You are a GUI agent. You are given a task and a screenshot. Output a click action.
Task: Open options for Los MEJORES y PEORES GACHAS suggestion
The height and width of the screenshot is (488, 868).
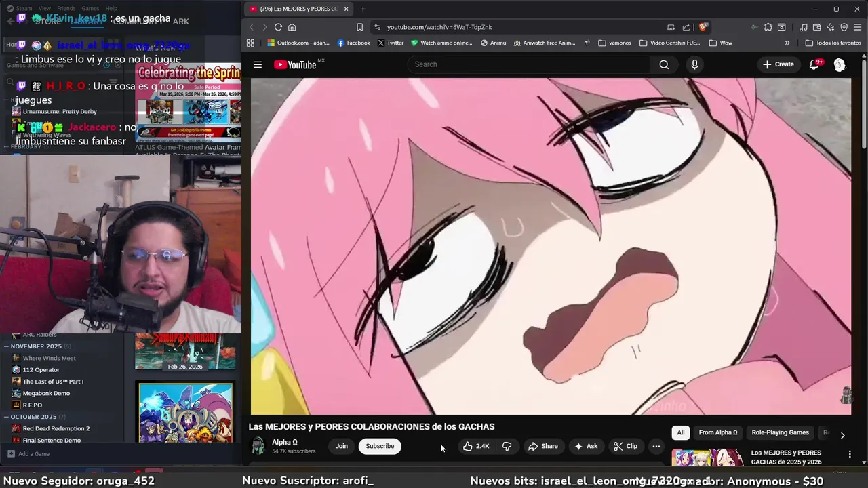coord(850,454)
